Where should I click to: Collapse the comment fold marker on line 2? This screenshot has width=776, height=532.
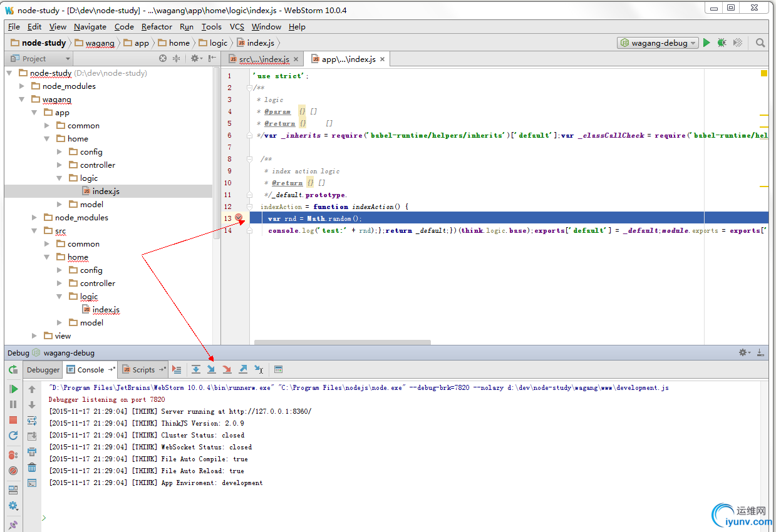coord(249,88)
